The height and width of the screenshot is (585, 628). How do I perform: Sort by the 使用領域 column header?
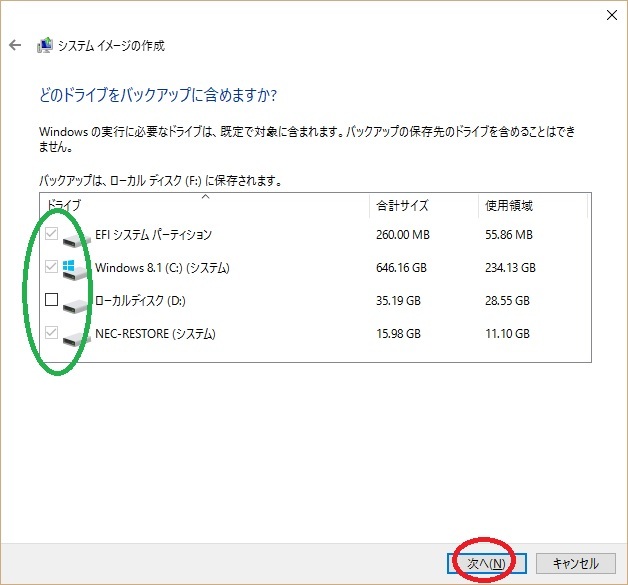pos(533,206)
